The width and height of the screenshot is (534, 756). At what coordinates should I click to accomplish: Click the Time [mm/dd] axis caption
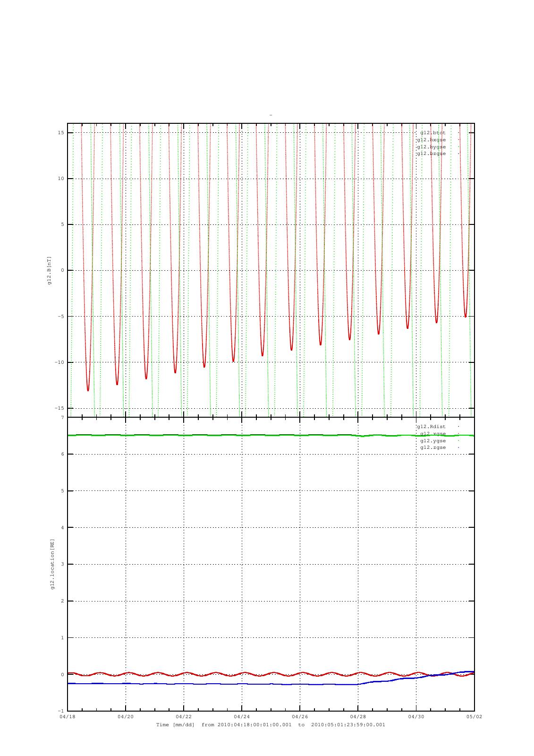coord(271,725)
